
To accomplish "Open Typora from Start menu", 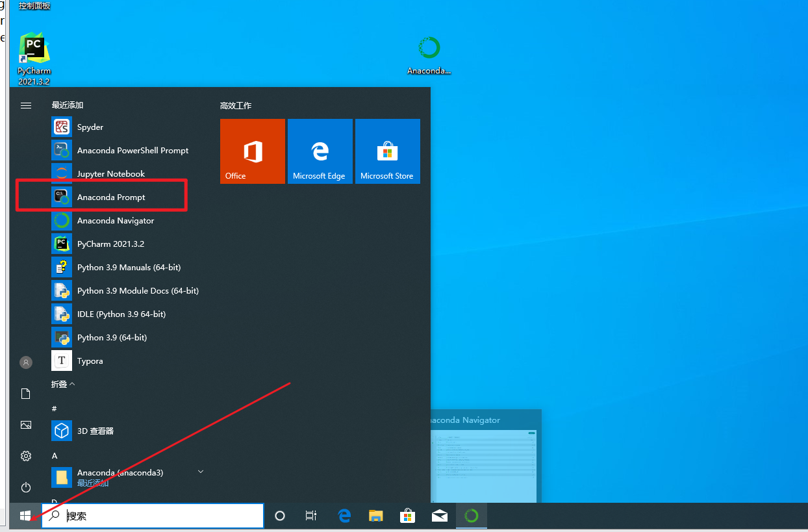I will point(127,361).
